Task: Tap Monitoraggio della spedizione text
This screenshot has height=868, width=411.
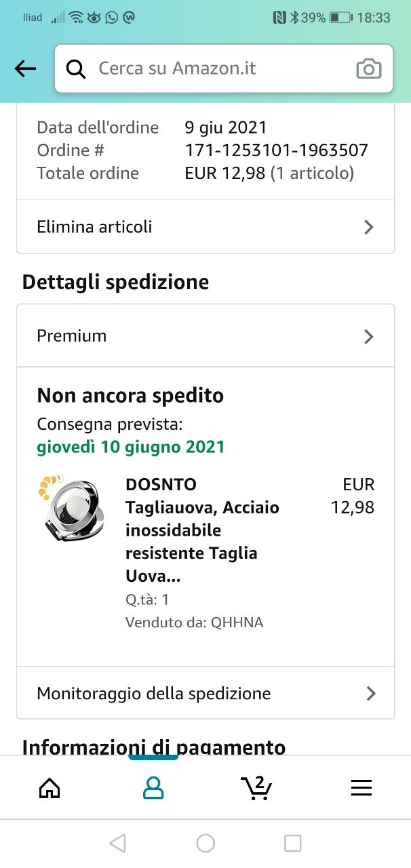Action: coord(154,693)
